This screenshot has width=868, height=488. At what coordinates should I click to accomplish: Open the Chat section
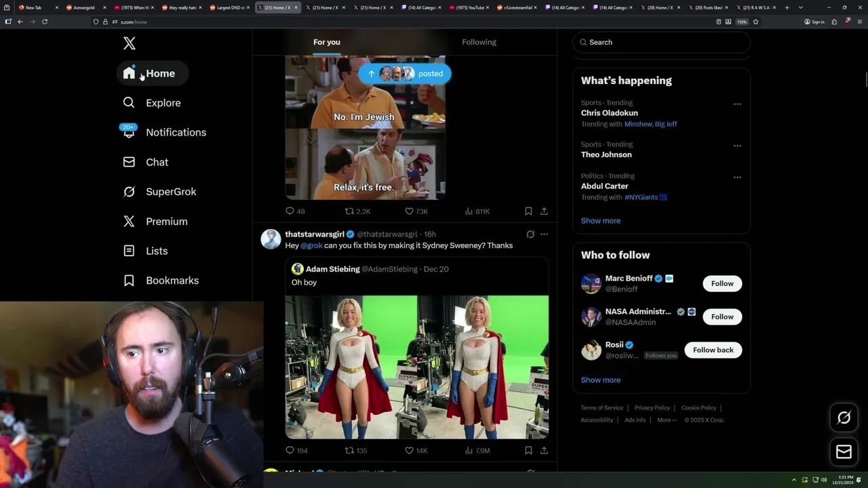click(146, 162)
